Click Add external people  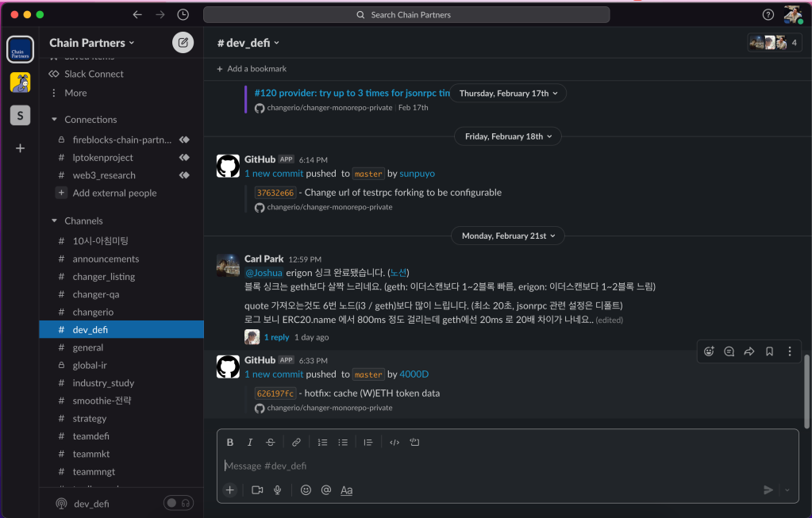tap(114, 193)
